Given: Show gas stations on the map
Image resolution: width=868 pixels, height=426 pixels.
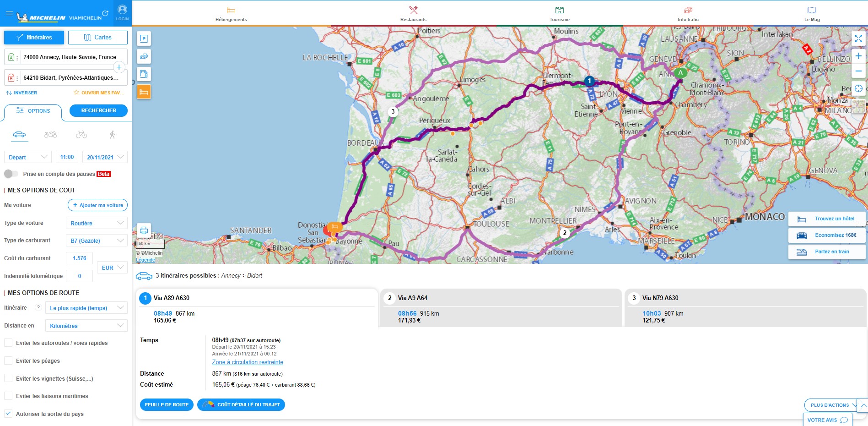Looking at the screenshot, I should [x=144, y=74].
